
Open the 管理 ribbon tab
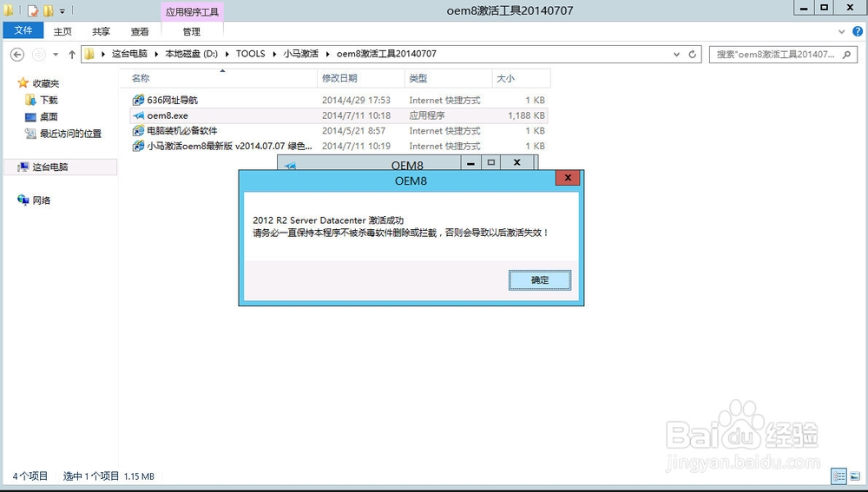point(192,31)
